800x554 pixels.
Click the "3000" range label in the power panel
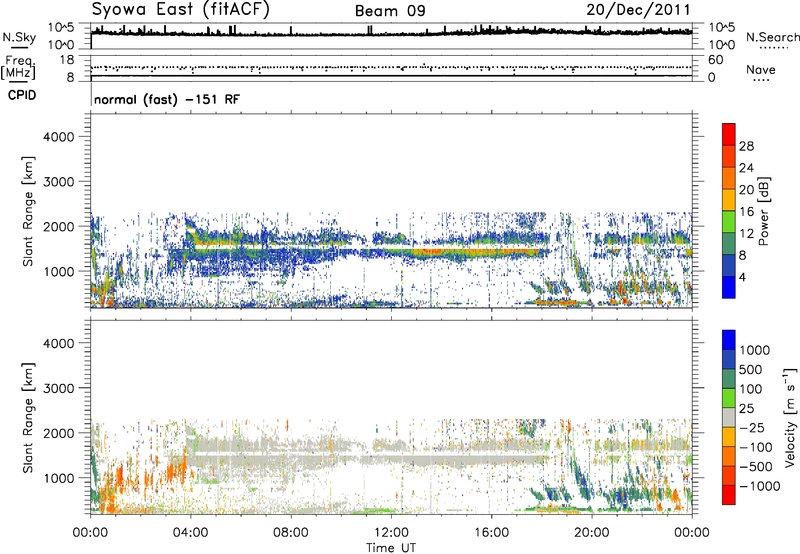(59, 182)
